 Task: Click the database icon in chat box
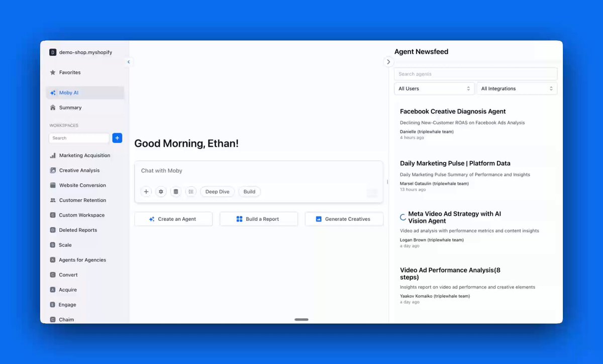pyautogui.click(x=175, y=192)
